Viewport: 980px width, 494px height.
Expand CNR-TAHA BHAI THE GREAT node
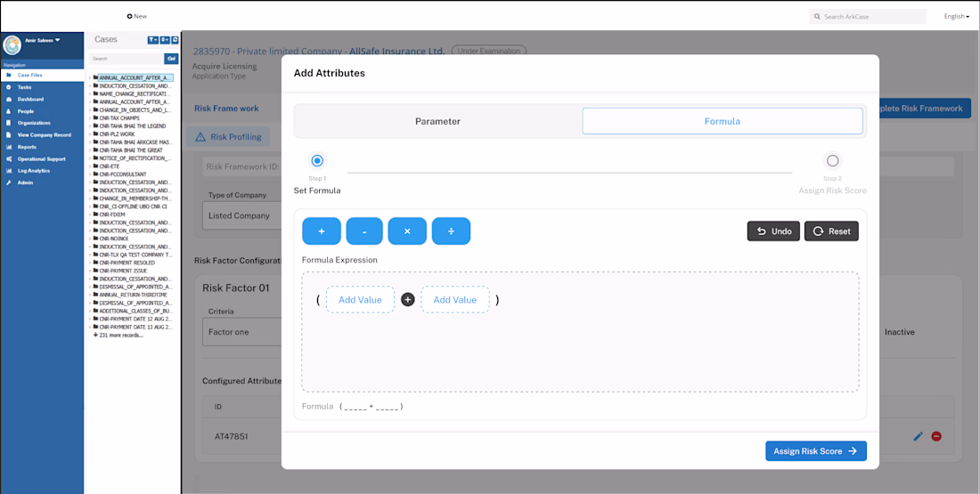point(90,150)
